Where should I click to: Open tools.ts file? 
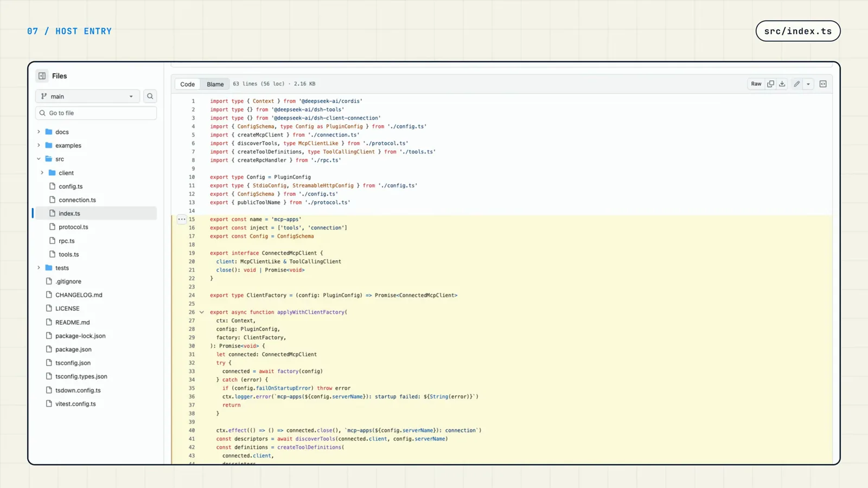pos(69,254)
